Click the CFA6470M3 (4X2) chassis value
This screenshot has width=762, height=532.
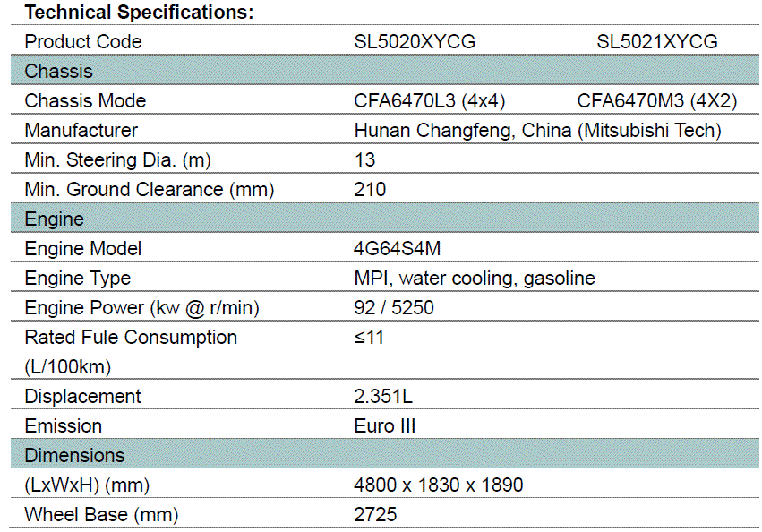click(x=657, y=101)
